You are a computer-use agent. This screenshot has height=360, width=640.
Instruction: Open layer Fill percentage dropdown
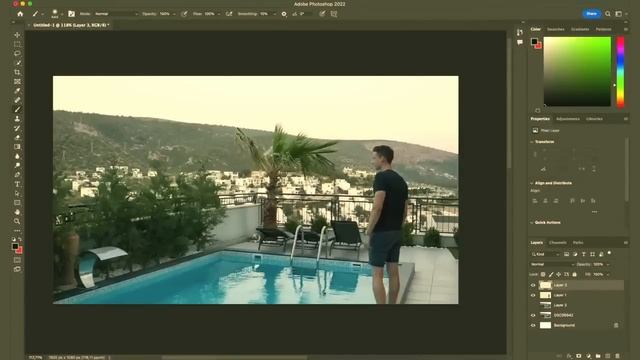pos(608,275)
